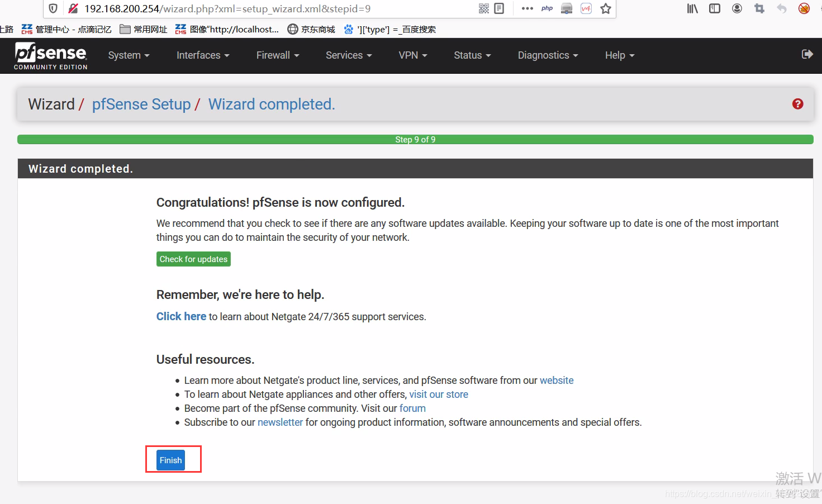
Task: Open the visit our store link
Action: point(439,394)
